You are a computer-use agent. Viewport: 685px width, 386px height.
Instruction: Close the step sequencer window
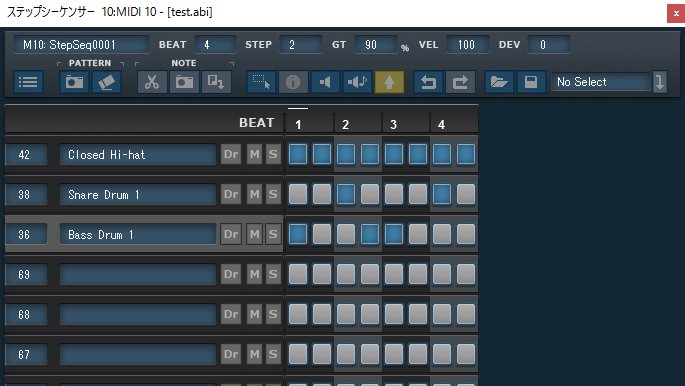click(676, 13)
